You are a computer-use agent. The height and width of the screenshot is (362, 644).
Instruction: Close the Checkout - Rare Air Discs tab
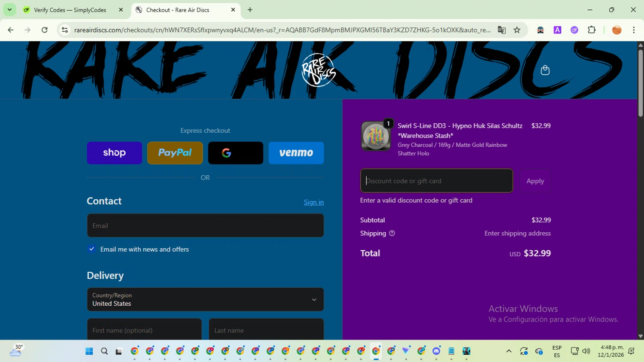[233, 10]
